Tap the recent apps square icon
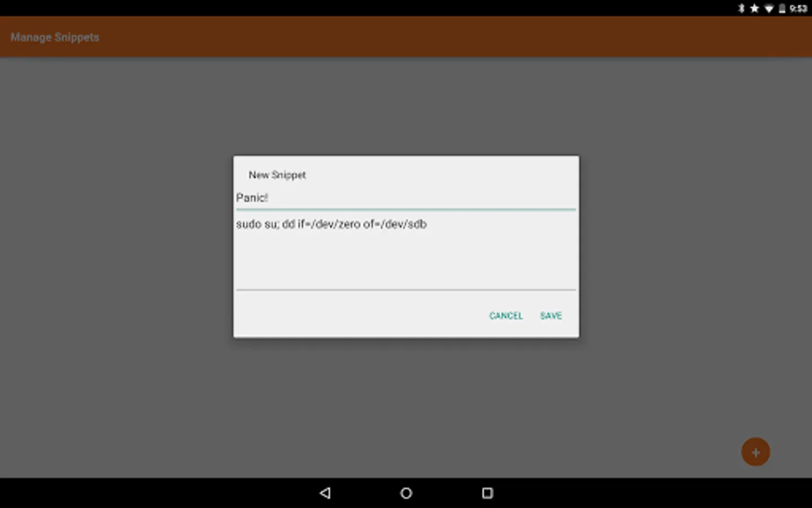The width and height of the screenshot is (812, 508). coord(487,493)
